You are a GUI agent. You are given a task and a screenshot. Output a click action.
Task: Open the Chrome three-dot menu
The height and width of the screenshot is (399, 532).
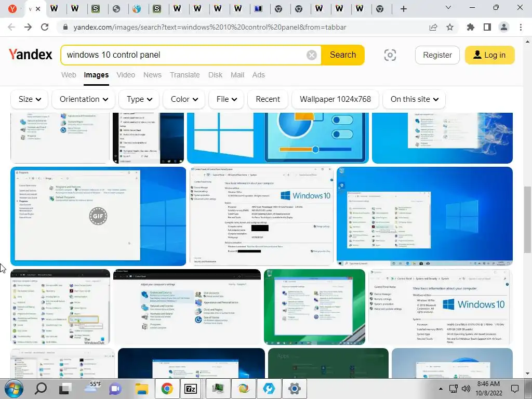(521, 27)
